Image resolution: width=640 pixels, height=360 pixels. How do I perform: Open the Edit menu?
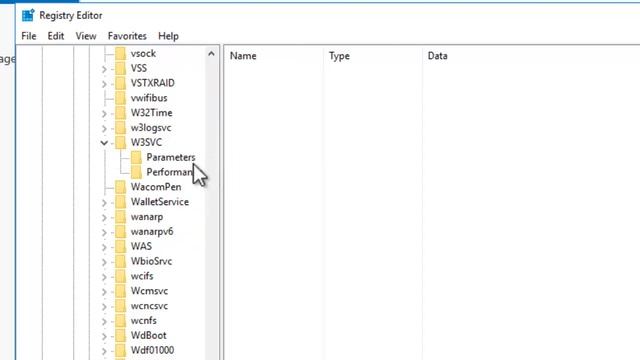coord(56,36)
